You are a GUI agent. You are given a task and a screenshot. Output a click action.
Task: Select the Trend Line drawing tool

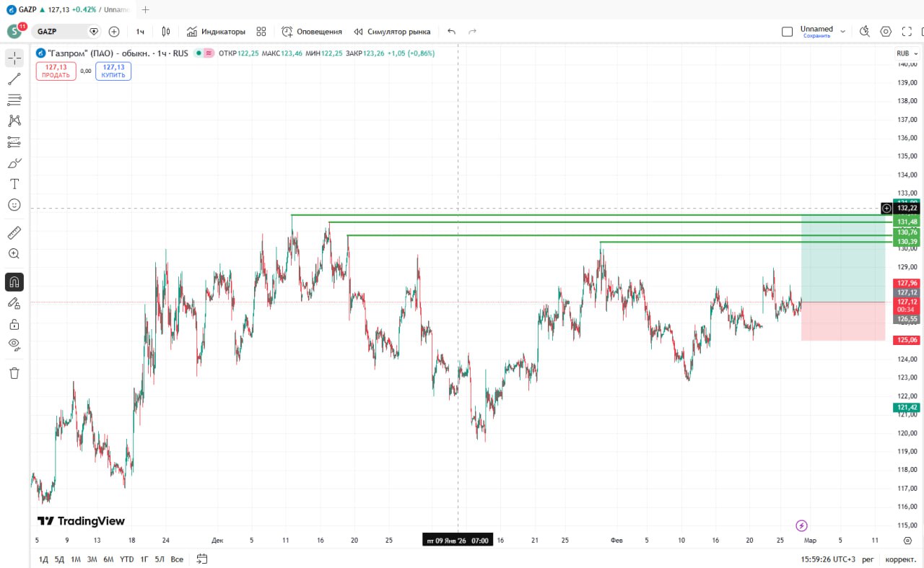14,79
